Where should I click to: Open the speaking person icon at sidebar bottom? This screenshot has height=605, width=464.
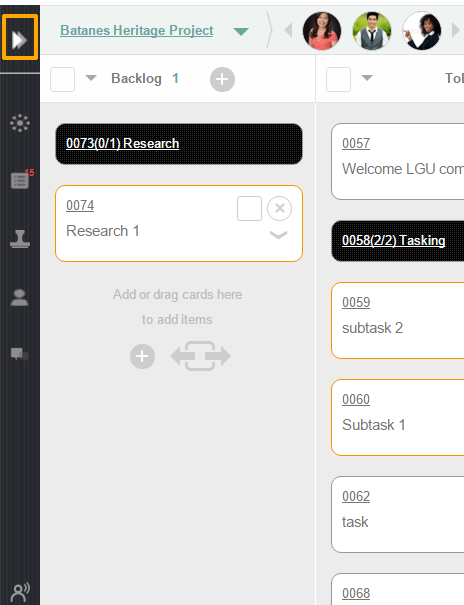point(20,593)
